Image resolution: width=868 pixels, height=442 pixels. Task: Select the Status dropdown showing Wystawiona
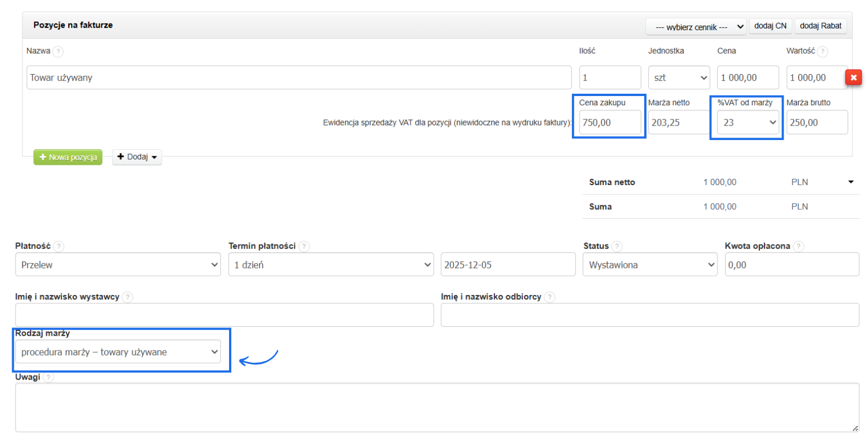click(x=650, y=264)
